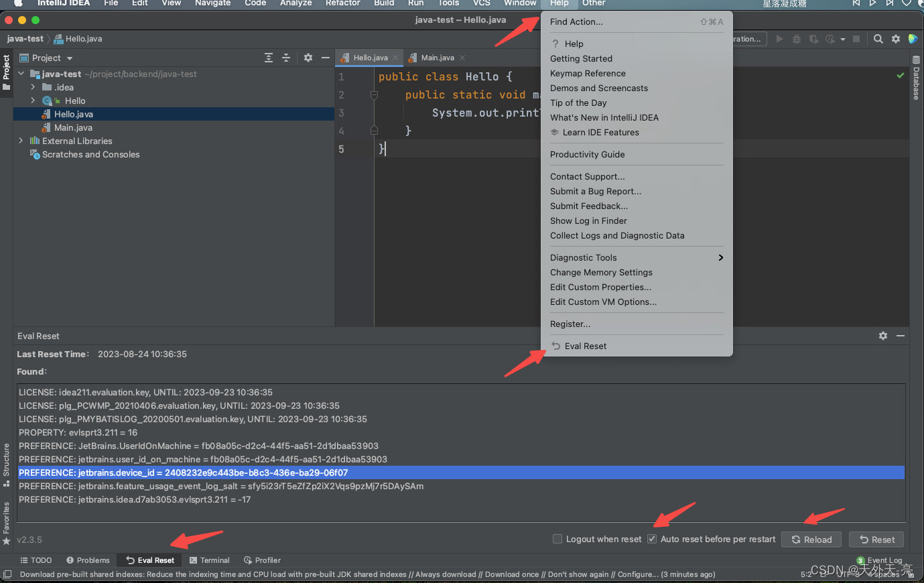This screenshot has height=583, width=924.
Task: Click the Expand All icon in Project panel
Action: click(269, 58)
